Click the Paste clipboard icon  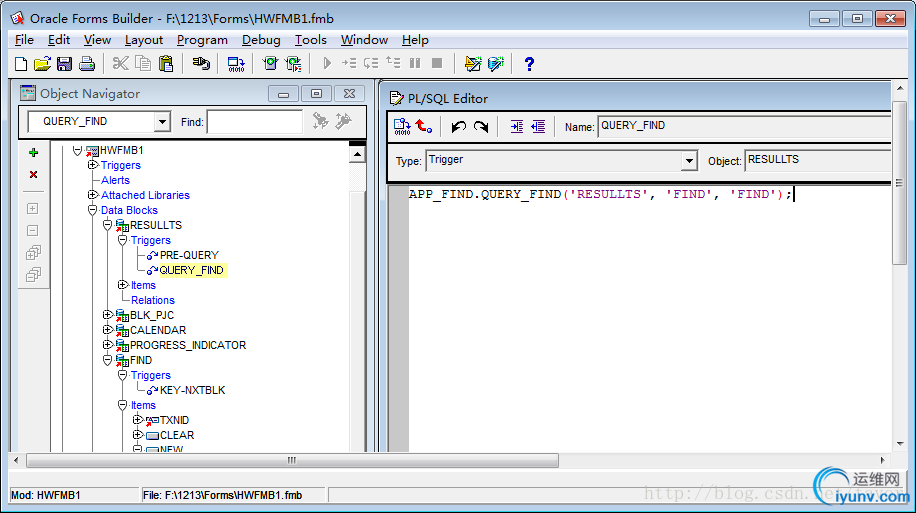[166, 63]
